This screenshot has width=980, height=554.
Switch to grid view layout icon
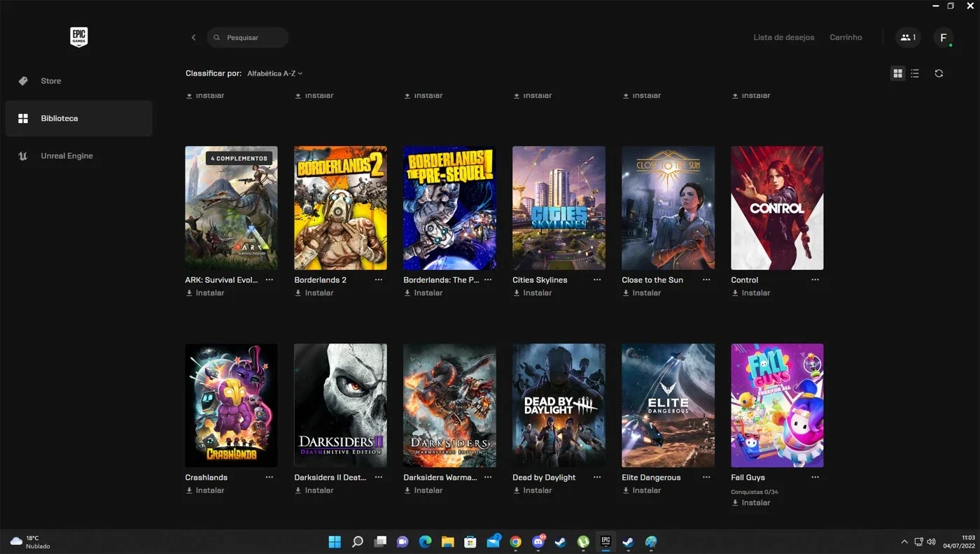pyautogui.click(x=898, y=73)
